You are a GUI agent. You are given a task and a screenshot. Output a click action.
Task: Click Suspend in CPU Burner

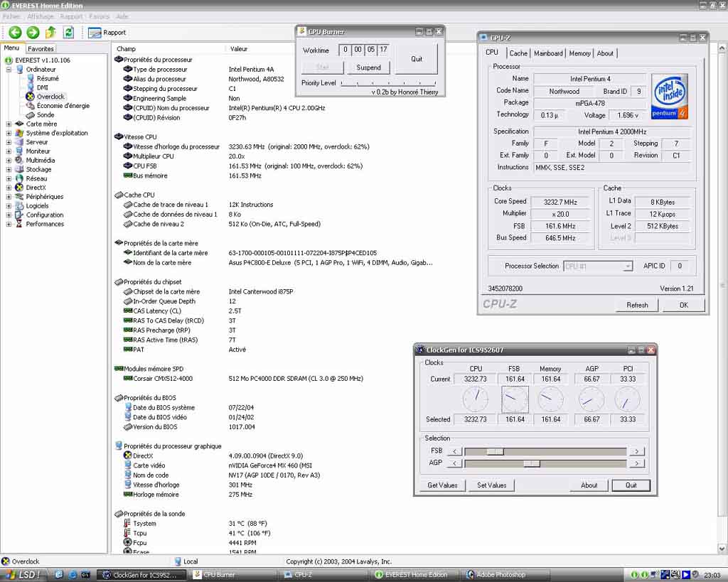(x=369, y=68)
